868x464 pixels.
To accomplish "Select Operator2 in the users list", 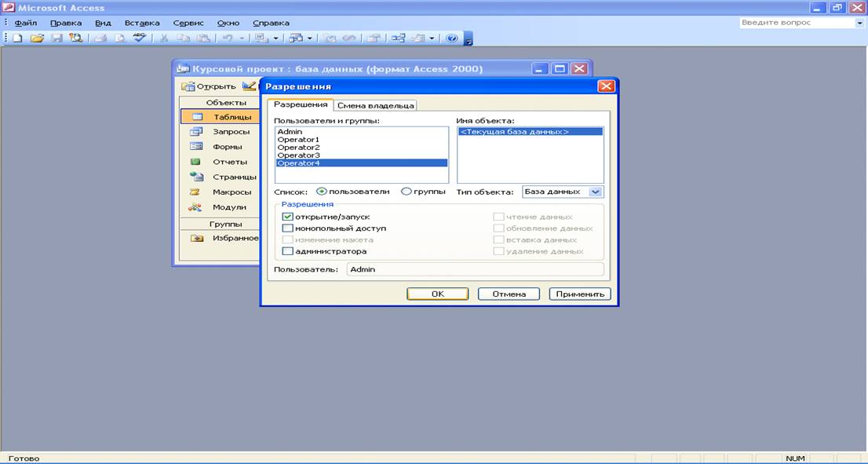I will click(x=298, y=148).
